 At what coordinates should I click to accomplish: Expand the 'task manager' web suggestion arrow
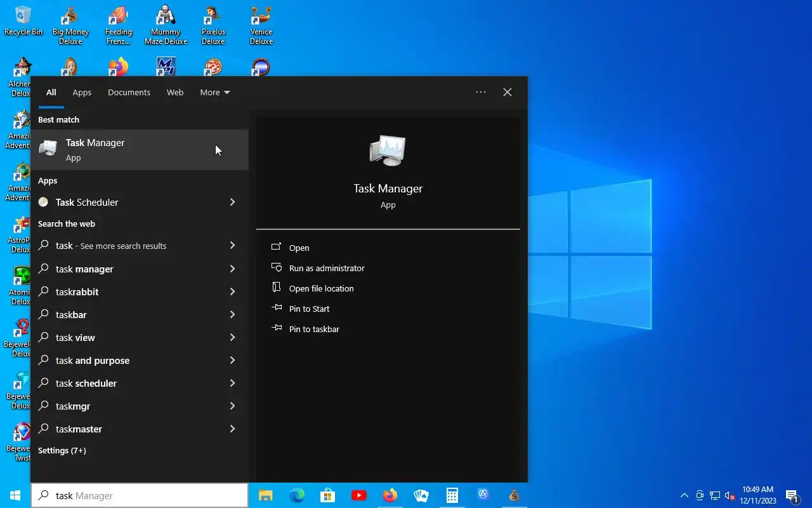pyautogui.click(x=233, y=269)
